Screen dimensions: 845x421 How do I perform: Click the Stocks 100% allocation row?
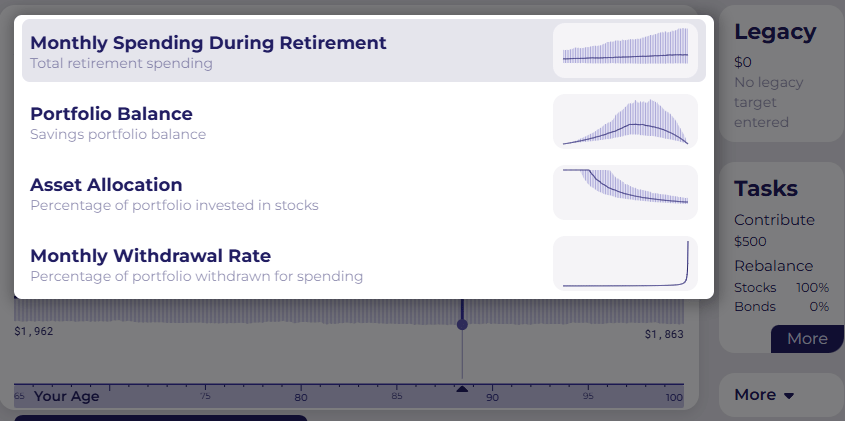coord(781,288)
